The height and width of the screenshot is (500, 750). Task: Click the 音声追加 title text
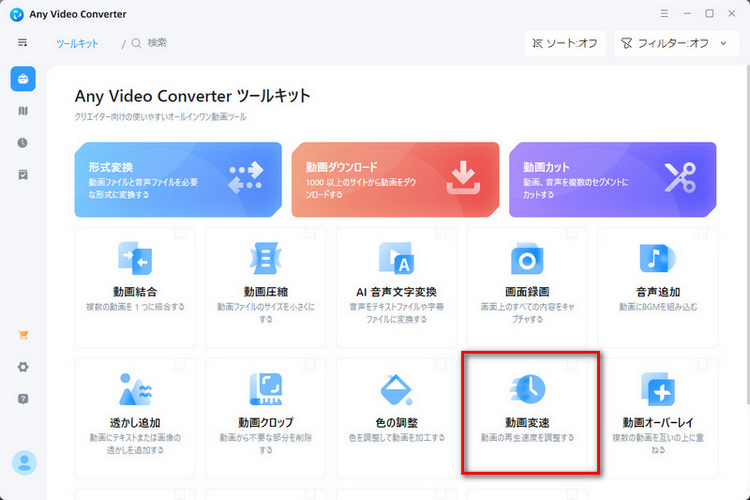658,292
